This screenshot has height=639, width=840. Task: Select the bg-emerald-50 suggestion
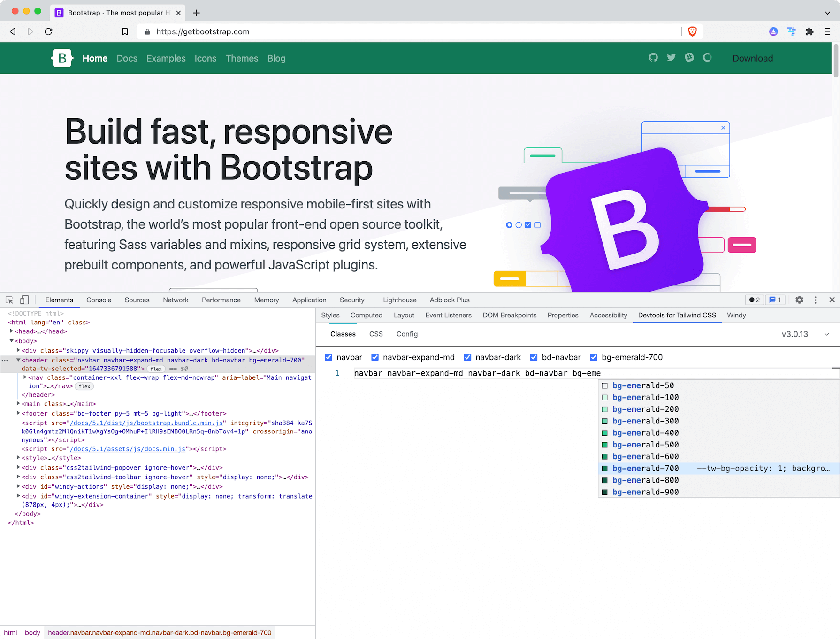(718, 385)
